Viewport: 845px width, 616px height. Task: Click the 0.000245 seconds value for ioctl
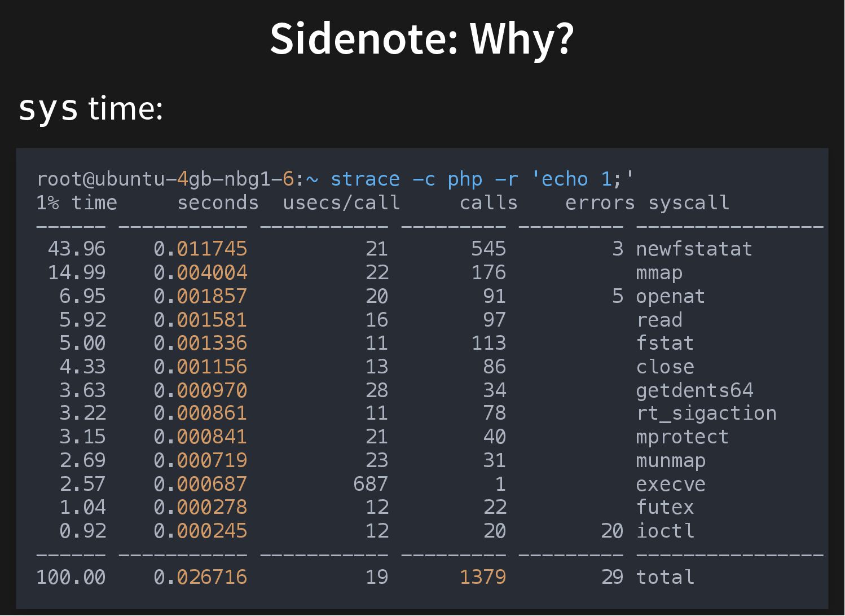pos(200,531)
